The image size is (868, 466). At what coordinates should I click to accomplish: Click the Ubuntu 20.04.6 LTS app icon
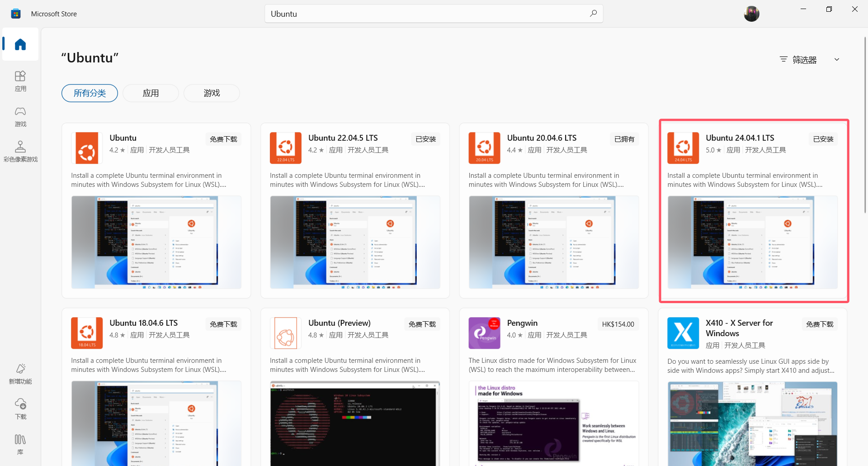[x=484, y=148]
